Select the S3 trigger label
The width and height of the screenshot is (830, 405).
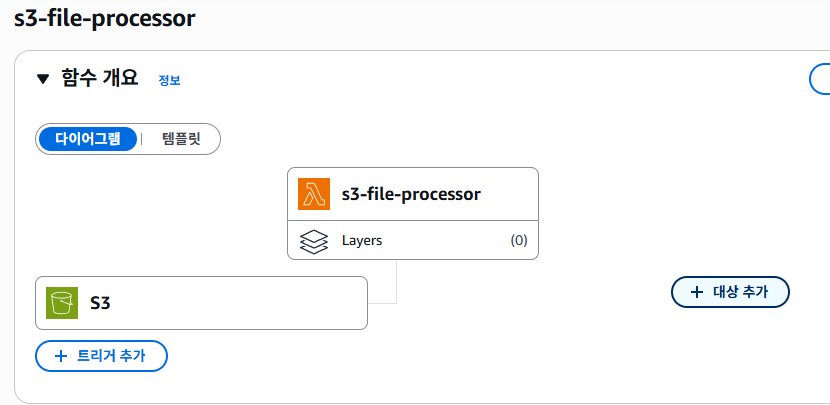tap(100, 302)
